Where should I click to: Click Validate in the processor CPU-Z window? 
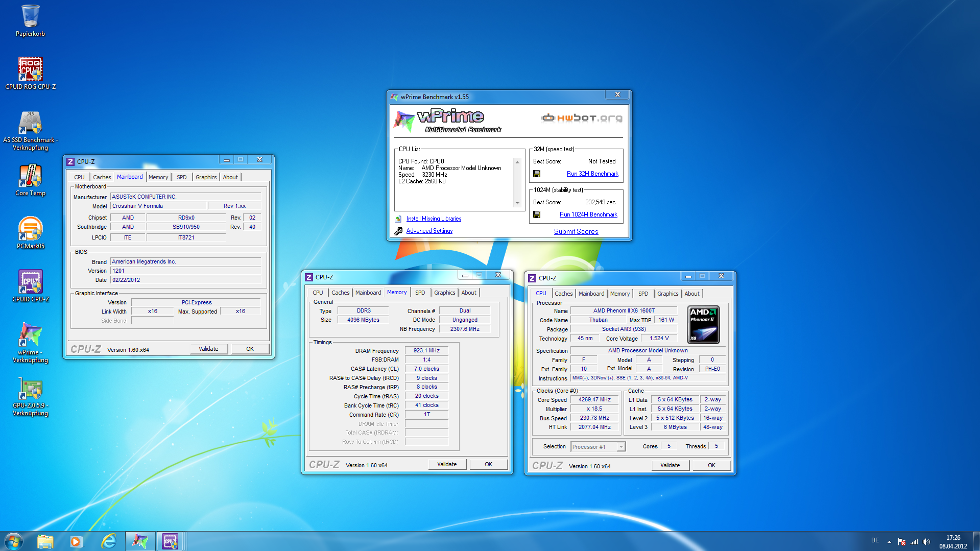pos(670,465)
